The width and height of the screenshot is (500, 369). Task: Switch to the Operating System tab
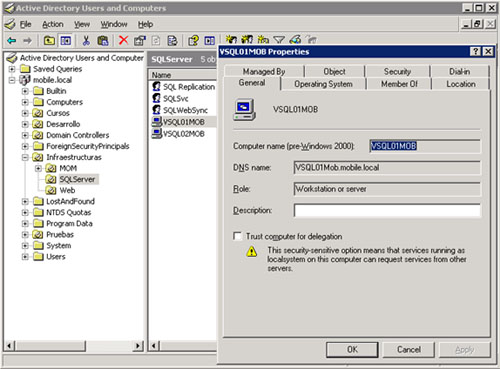pyautogui.click(x=323, y=84)
